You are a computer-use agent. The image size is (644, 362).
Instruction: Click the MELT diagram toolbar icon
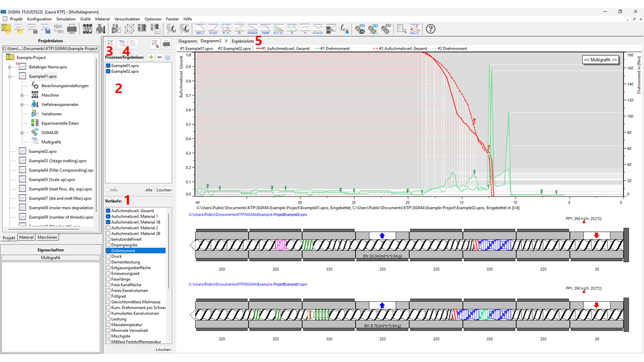point(200,29)
